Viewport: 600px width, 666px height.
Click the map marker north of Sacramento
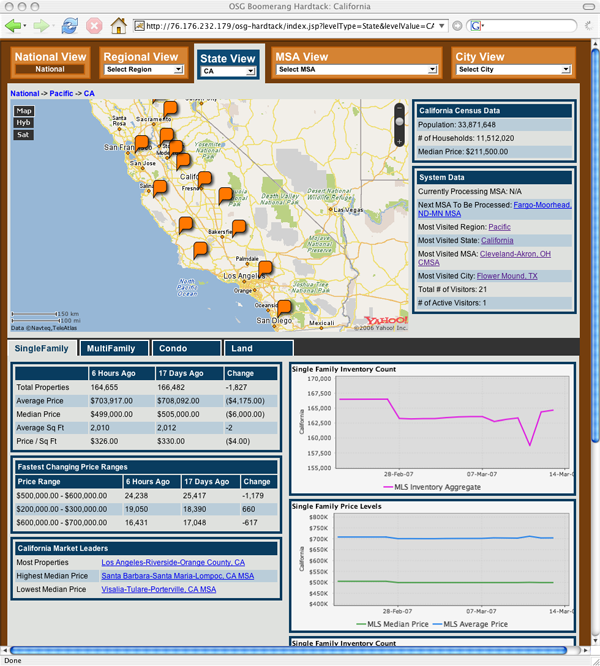point(170,109)
